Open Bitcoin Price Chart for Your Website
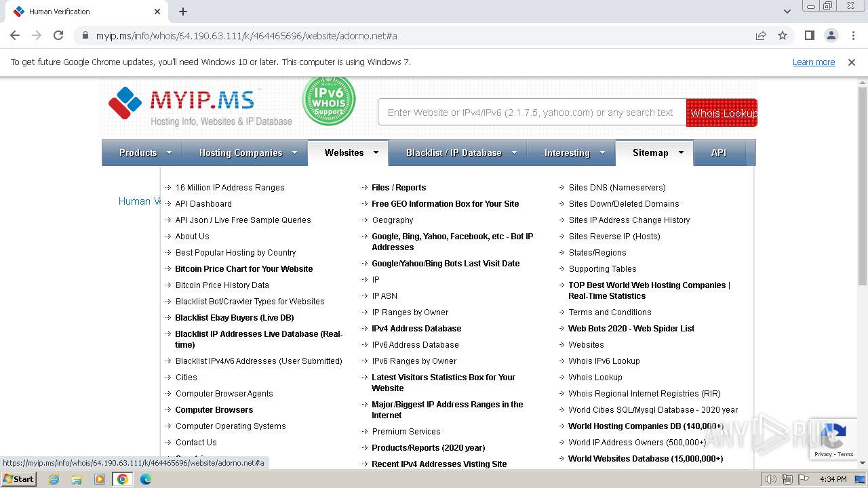 pyautogui.click(x=244, y=269)
